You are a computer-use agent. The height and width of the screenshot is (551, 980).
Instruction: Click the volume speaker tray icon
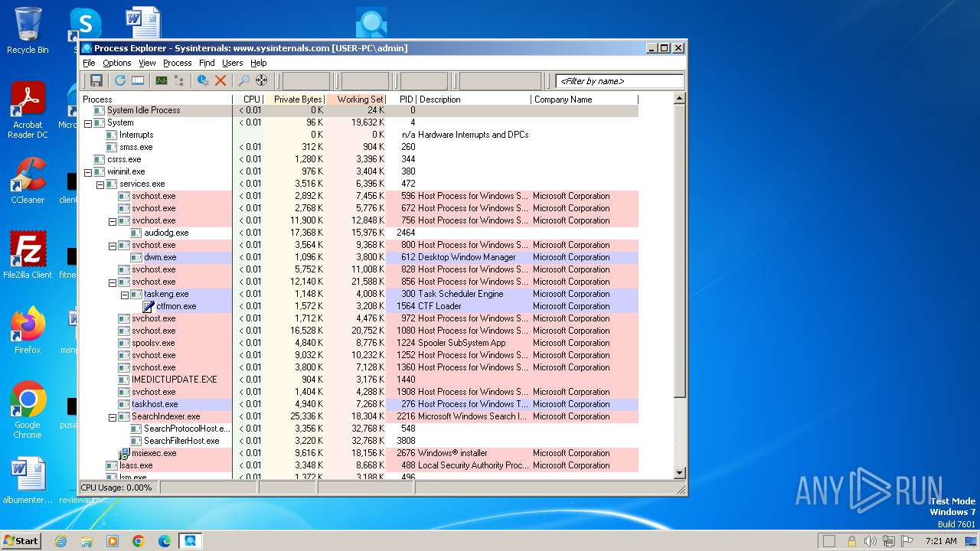pyautogui.click(x=870, y=541)
